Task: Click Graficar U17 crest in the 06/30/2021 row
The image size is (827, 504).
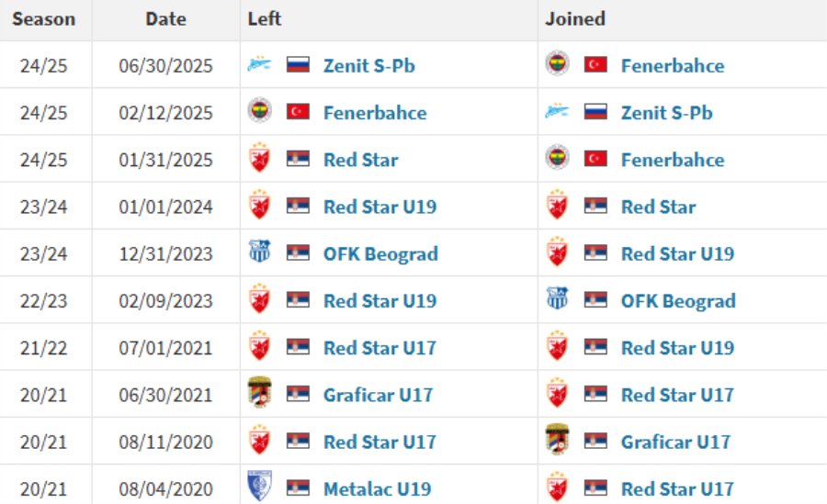Action: pos(259,392)
